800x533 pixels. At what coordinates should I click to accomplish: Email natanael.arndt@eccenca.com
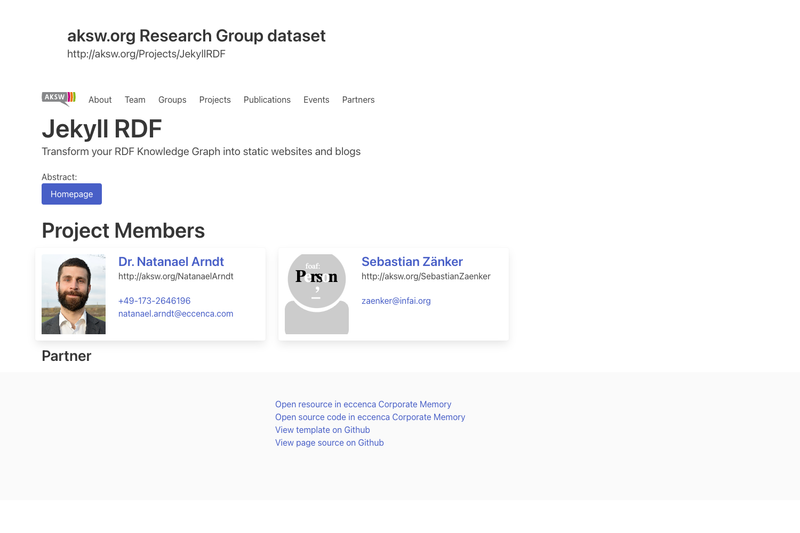click(x=176, y=314)
